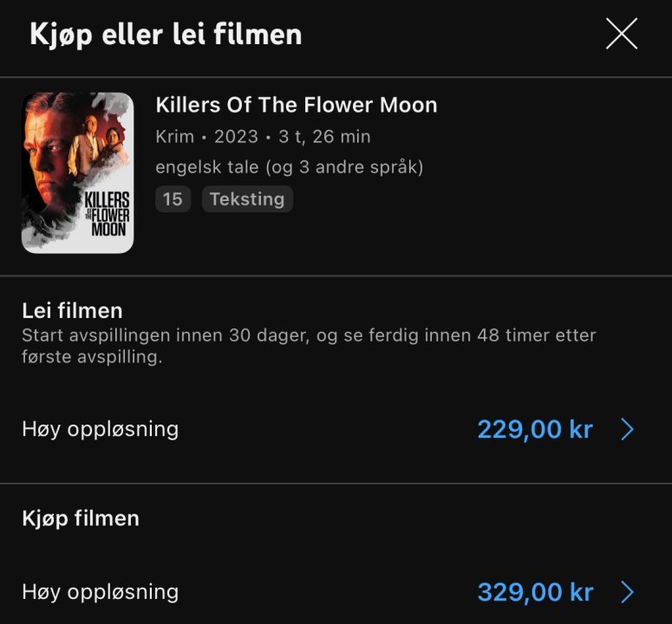The height and width of the screenshot is (624, 672).
Task: Click the Kjøp eller lei filmen header
Action: (x=166, y=35)
